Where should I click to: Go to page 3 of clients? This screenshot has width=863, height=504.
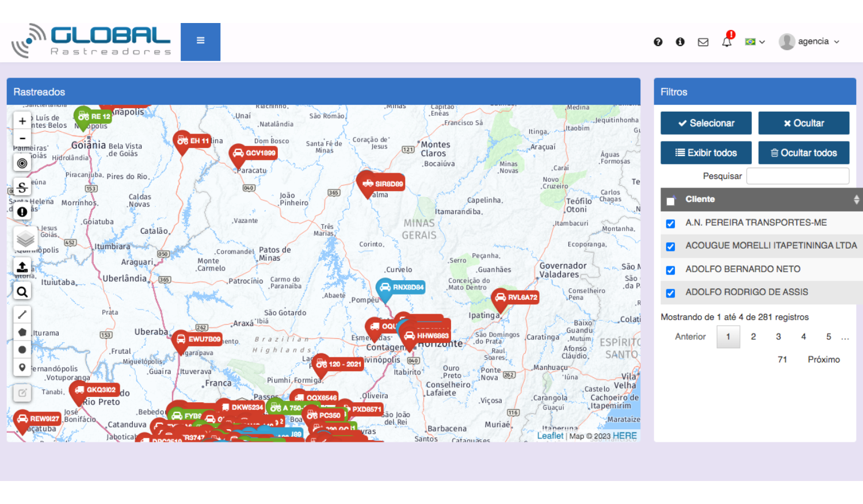[x=778, y=337]
